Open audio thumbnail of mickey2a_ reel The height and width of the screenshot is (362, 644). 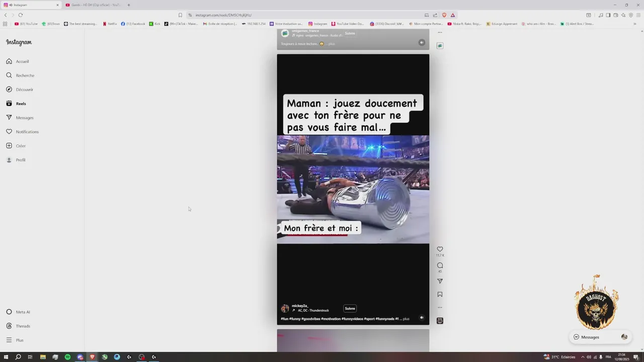pyautogui.click(x=440, y=320)
